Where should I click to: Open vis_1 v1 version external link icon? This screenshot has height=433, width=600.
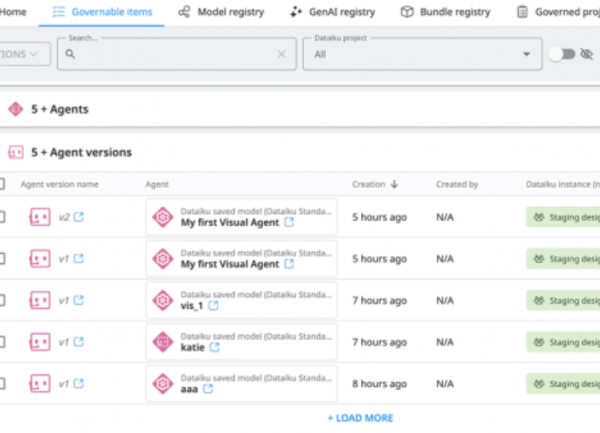click(79, 300)
